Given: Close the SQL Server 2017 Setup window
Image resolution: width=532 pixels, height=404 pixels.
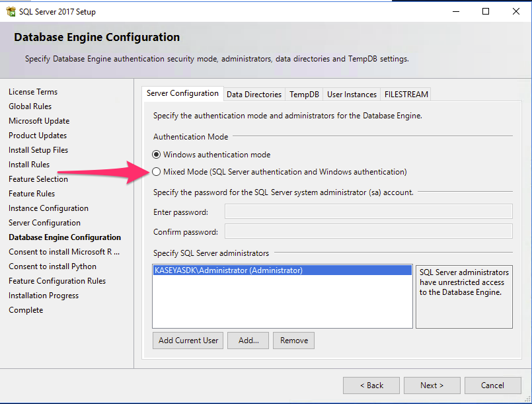Looking at the screenshot, I should point(516,11).
